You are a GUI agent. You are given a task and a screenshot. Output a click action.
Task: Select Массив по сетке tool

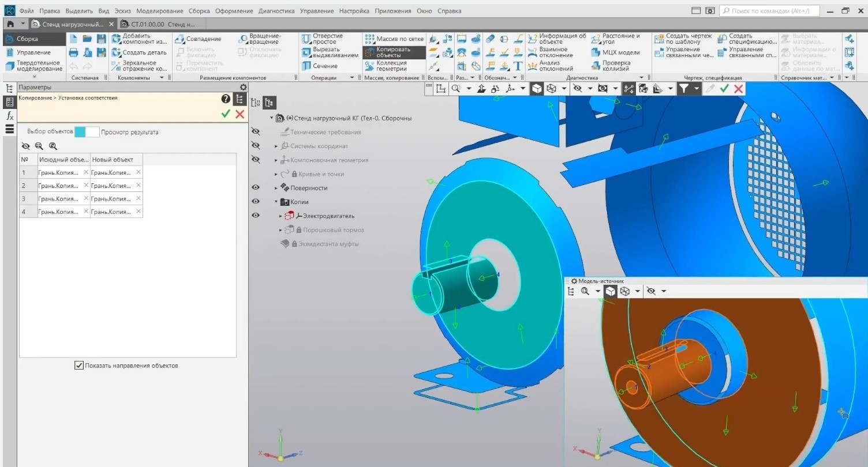(394, 39)
